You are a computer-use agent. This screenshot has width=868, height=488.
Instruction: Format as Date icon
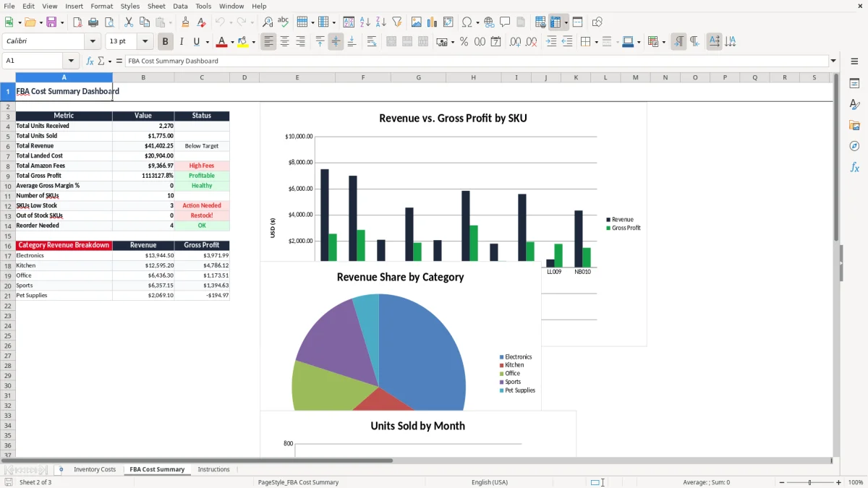496,42
